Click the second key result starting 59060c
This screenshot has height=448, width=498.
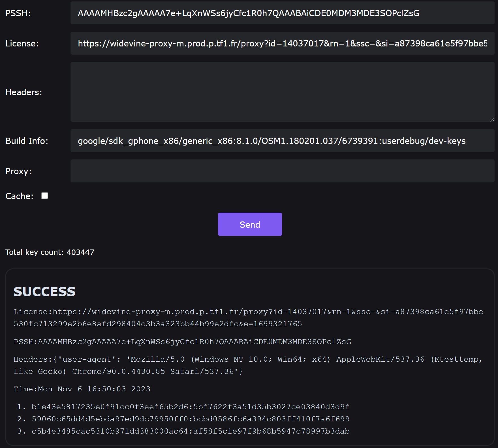click(190, 419)
